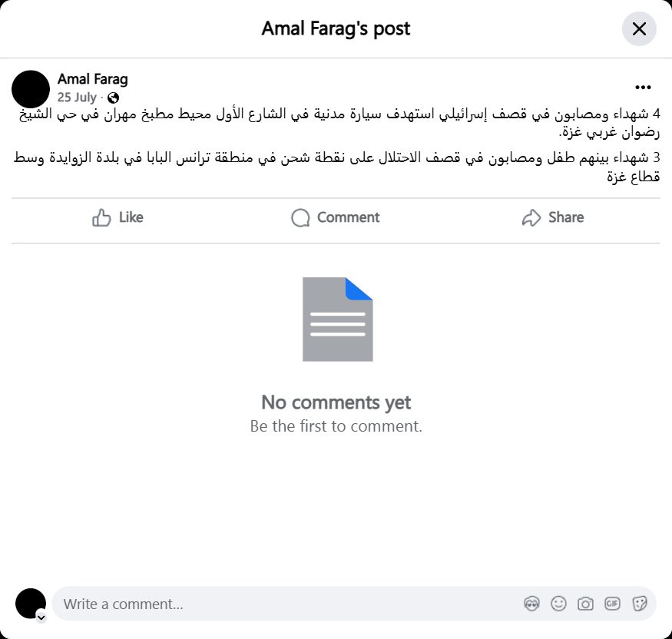Close Amal Farag's post dialog
This screenshot has width=672, height=639.
pos(639,29)
